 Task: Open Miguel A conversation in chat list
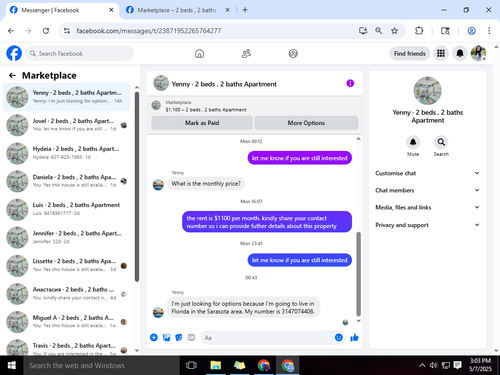[x=66, y=322]
